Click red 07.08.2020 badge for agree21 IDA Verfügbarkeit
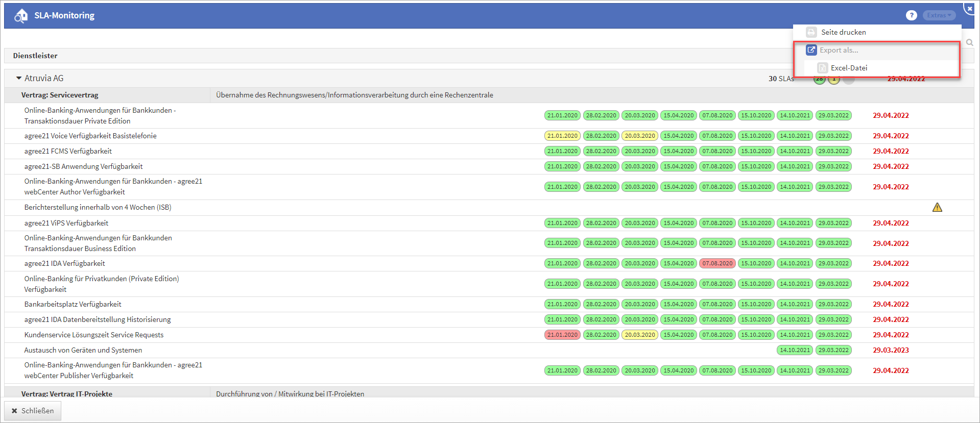This screenshot has height=423, width=980. click(717, 263)
